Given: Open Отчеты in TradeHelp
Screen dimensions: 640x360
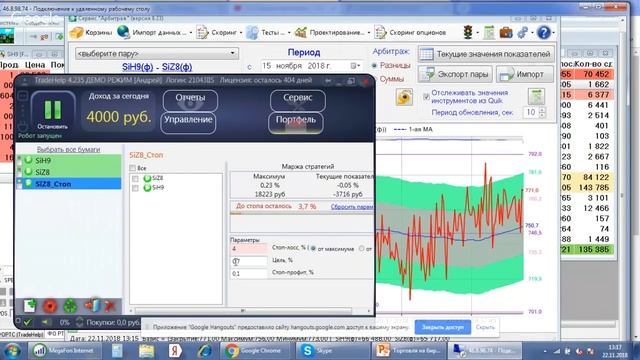Looking at the screenshot, I should pos(190,100).
